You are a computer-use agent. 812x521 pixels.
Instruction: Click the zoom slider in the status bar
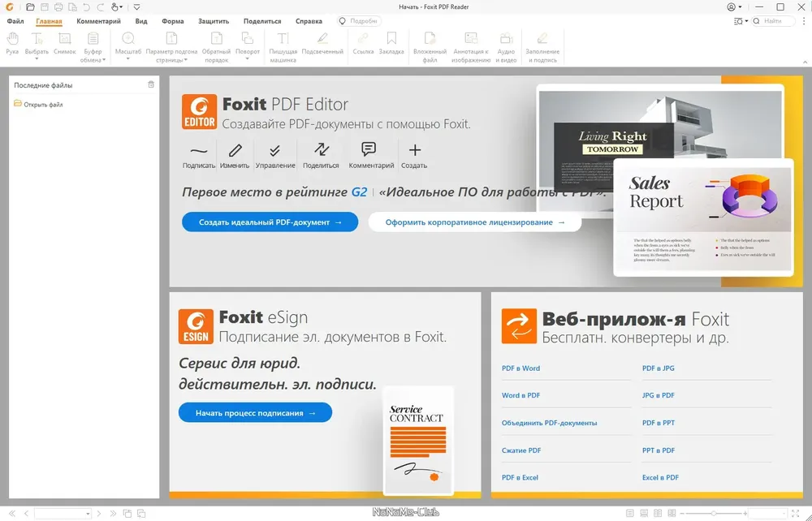click(x=714, y=513)
